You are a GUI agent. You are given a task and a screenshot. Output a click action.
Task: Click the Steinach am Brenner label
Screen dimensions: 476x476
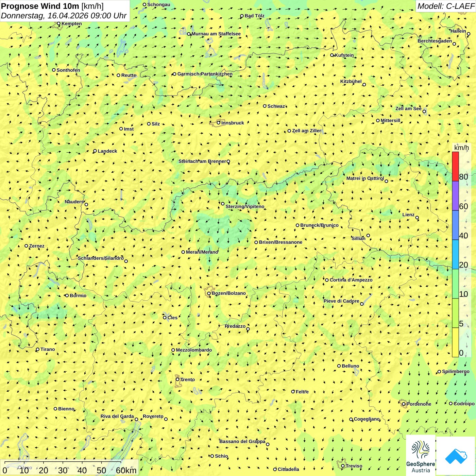202,161
